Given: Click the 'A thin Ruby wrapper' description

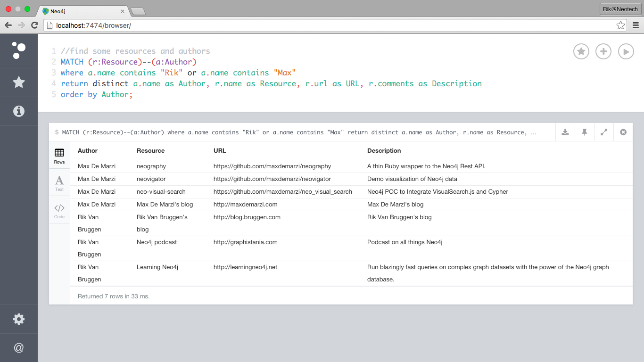Looking at the screenshot, I should [426, 166].
